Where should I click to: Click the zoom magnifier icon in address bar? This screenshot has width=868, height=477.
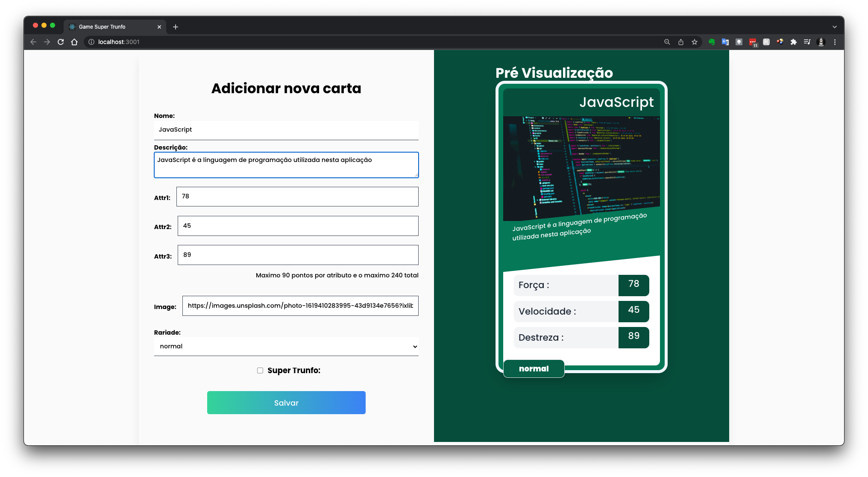pyautogui.click(x=667, y=42)
